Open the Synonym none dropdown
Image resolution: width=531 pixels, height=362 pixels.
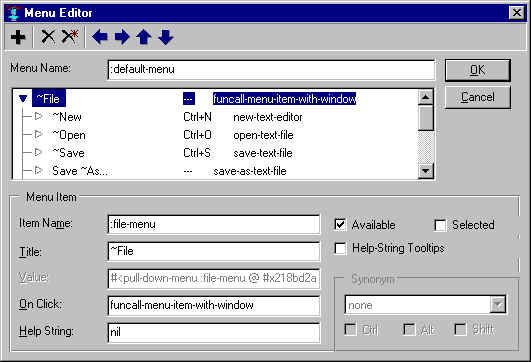497,305
